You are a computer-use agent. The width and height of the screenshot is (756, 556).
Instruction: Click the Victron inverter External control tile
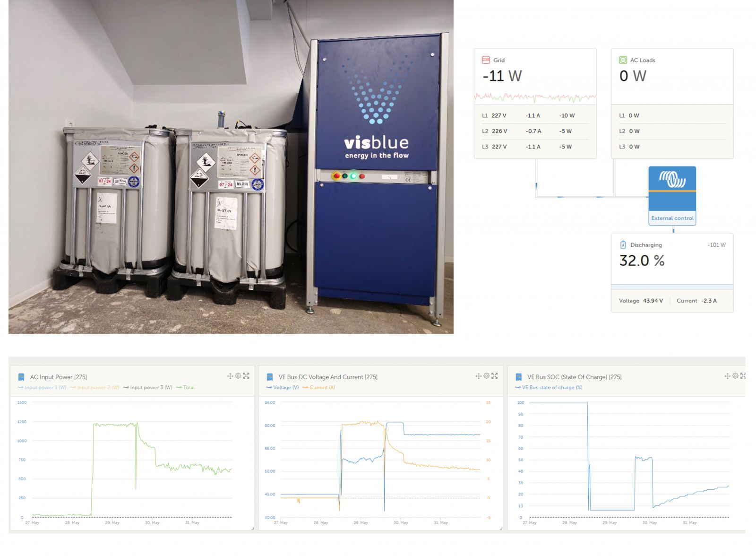coord(672,195)
